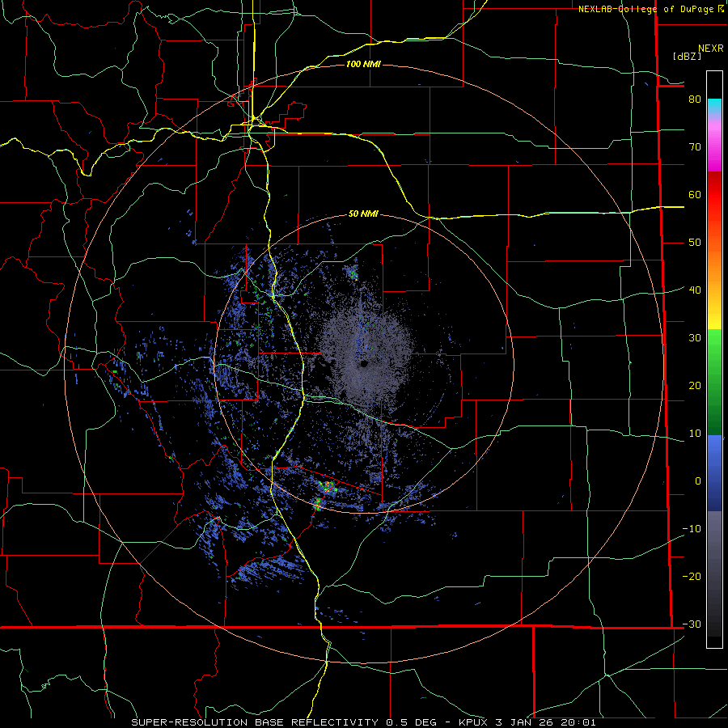Viewport: 728px width, 728px height.
Task: Select the -10 value on dBZ scale
Action: [692, 528]
